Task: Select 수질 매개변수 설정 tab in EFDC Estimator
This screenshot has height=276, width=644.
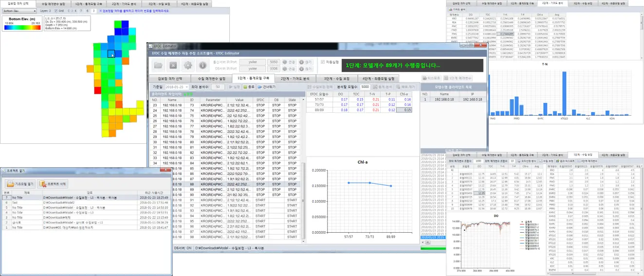Action: pos(212,78)
